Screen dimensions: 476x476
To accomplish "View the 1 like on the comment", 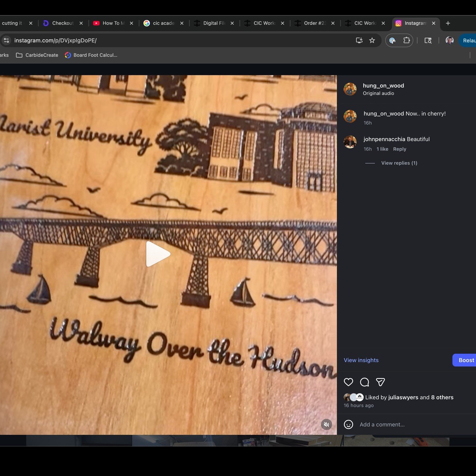I will click(x=382, y=149).
